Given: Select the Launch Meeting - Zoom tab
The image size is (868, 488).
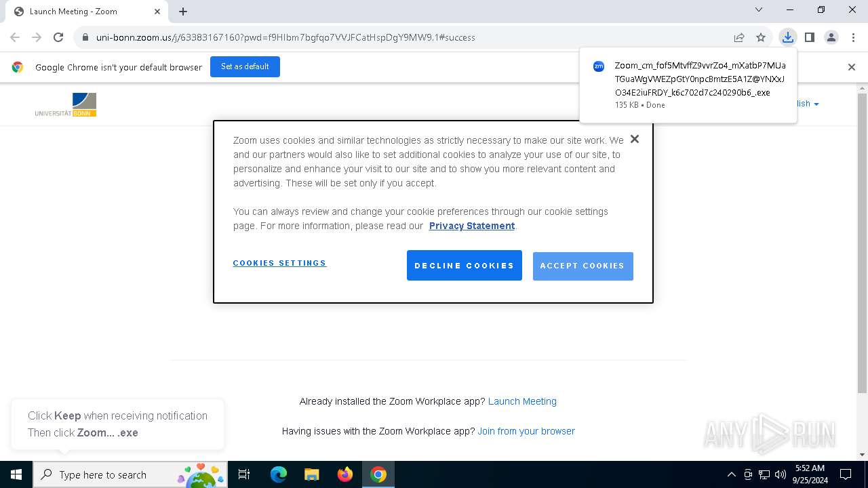Looking at the screenshot, I should pos(87,12).
